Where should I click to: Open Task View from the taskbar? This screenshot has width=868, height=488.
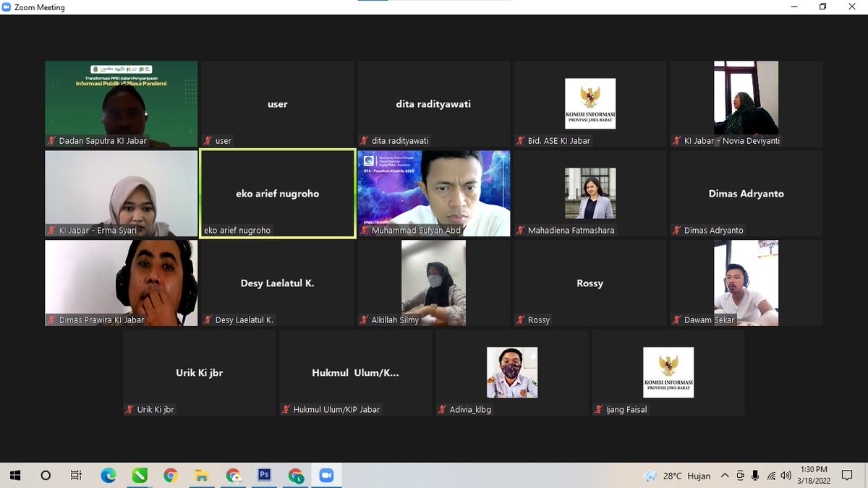click(x=76, y=475)
